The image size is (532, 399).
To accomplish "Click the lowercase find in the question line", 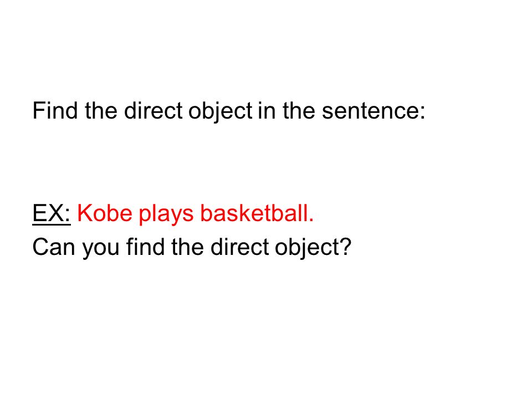I will 145,246.
